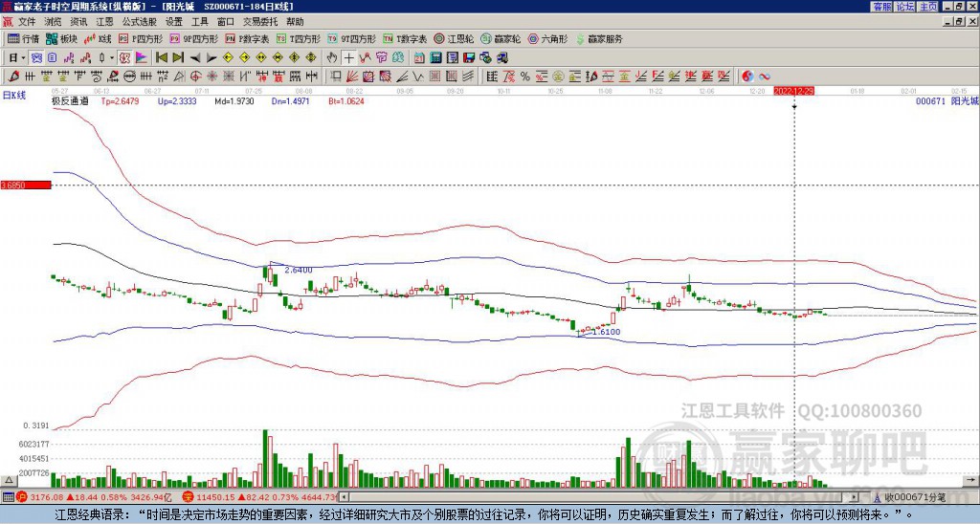Click the calculator icon in toolbar
980x524 pixels.
[x=434, y=57]
